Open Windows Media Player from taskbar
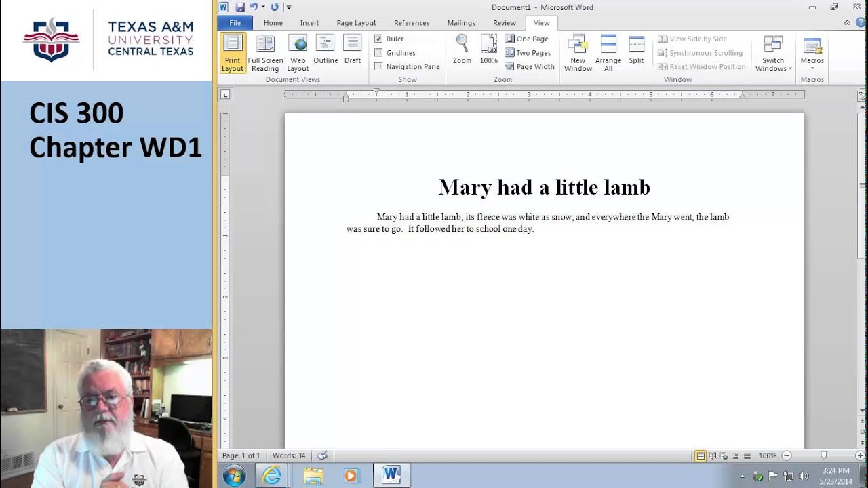Image resolution: width=868 pixels, height=488 pixels. pyautogui.click(x=351, y=476)
